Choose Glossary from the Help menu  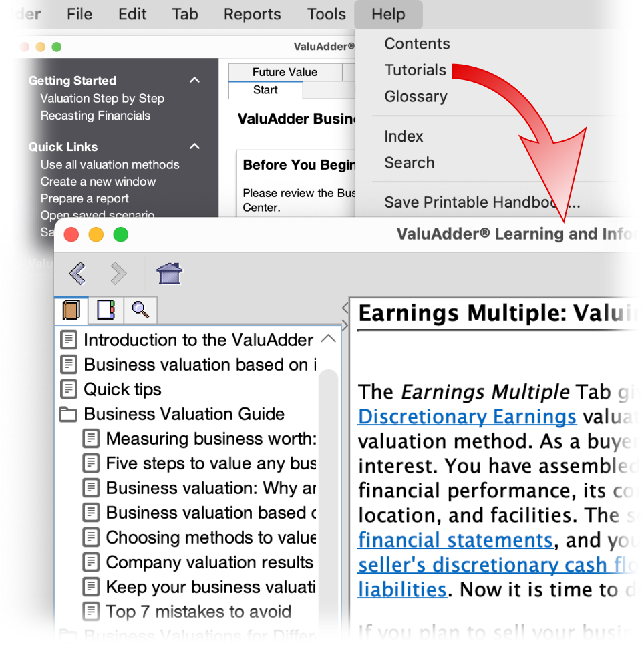416,96
